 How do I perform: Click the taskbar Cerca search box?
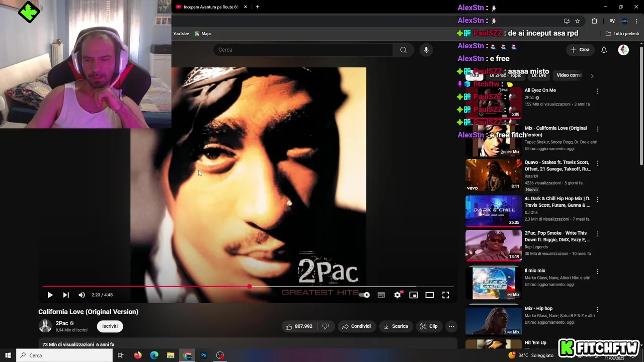[x=64, y=355]
